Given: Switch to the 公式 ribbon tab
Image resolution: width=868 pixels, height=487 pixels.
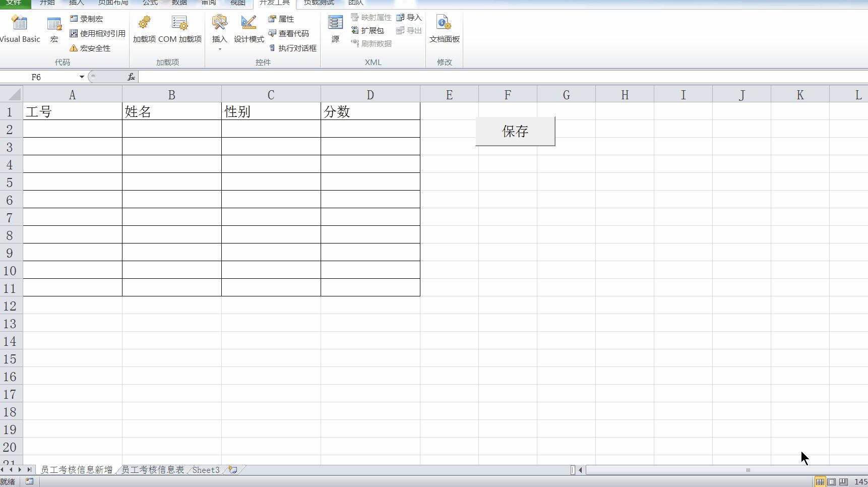Looking at the screenshot, I should tap(149, 3).
